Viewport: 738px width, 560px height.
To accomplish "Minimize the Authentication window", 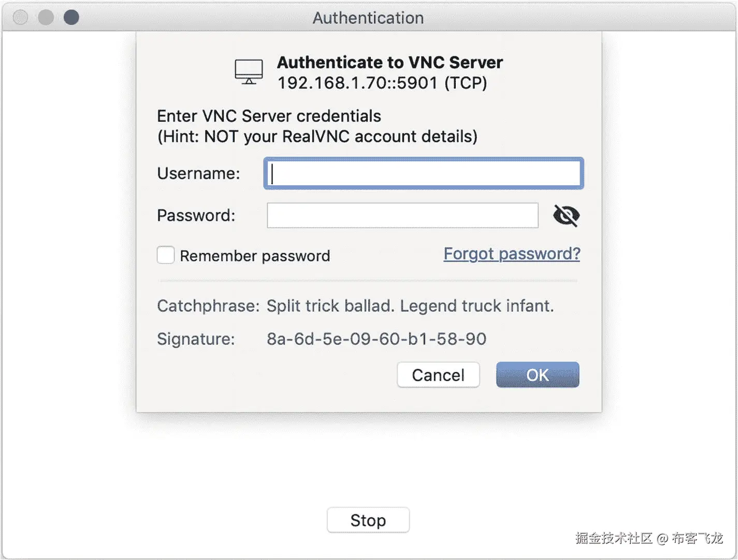I will pos(46,18).
